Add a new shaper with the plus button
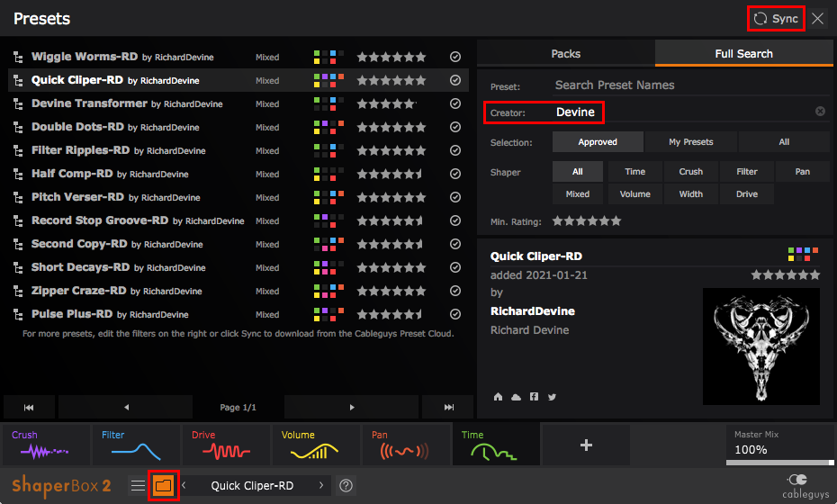 pos(586,445)
